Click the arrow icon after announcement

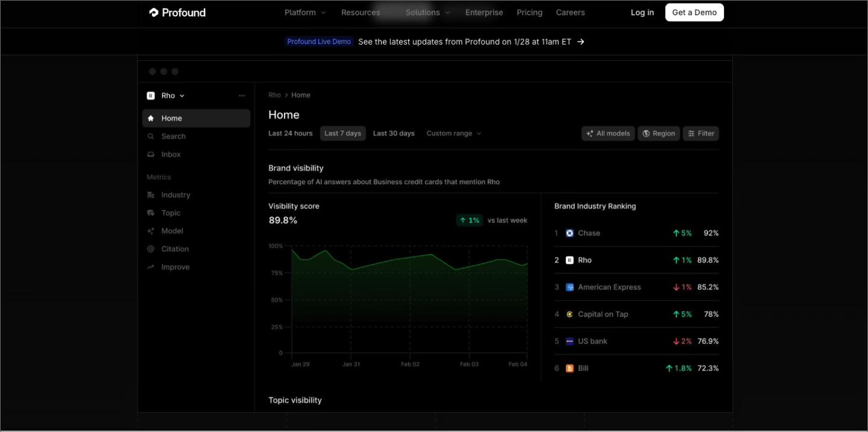tap(580, 42)
